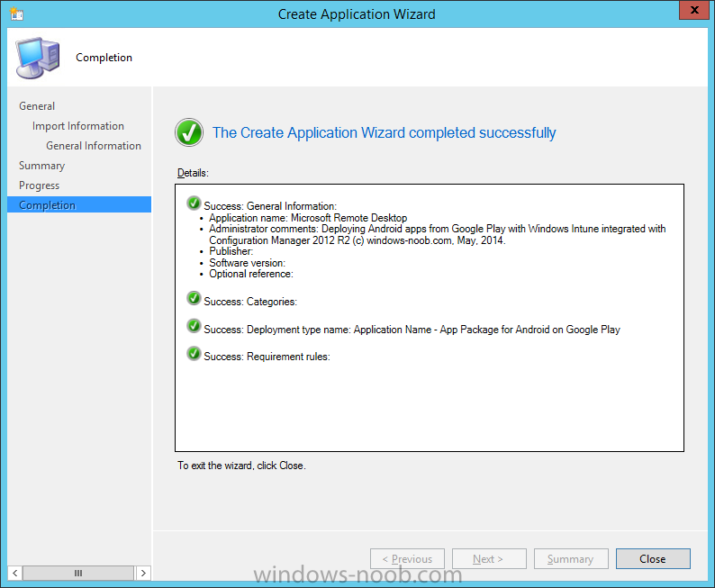Click the 'Administrator comments' detail line

[438, 234]
